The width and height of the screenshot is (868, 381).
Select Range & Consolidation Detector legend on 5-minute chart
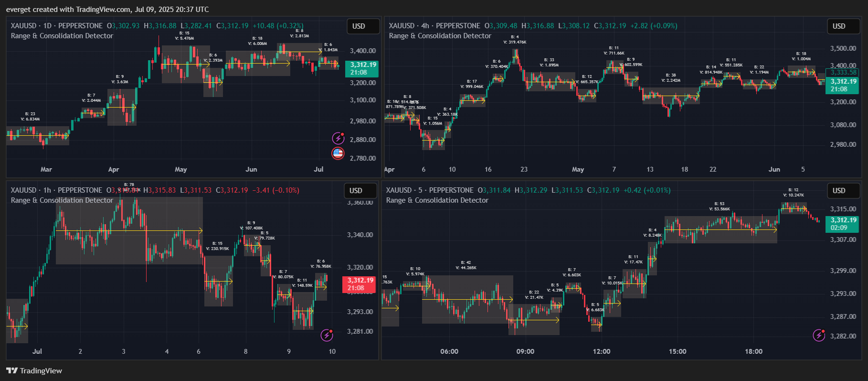click(437, 200)
